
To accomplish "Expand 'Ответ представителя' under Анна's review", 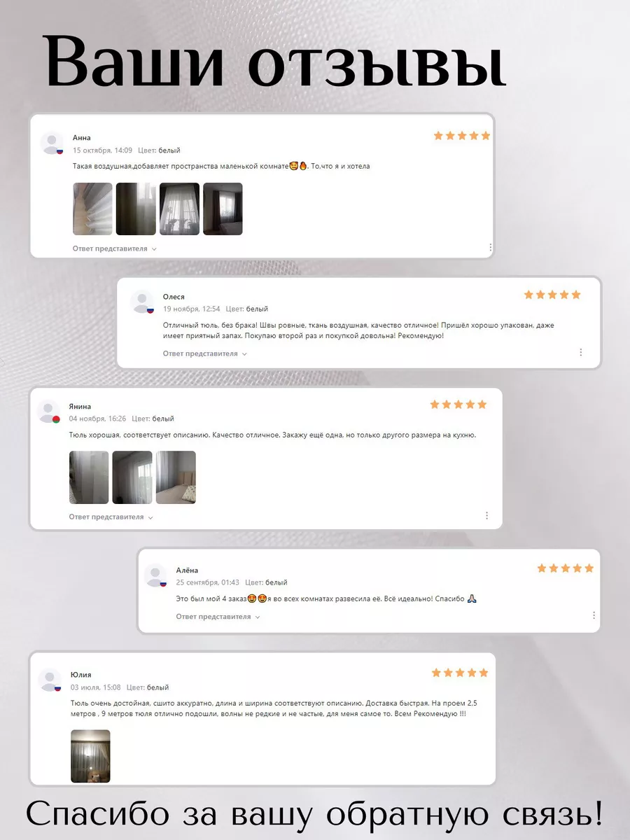I will [115, 248].
